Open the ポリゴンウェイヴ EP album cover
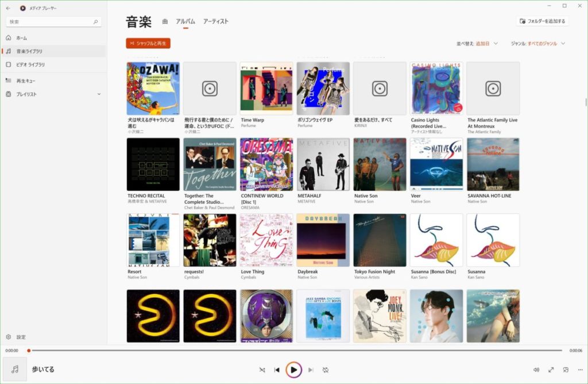588x384 pixels. 323,89
